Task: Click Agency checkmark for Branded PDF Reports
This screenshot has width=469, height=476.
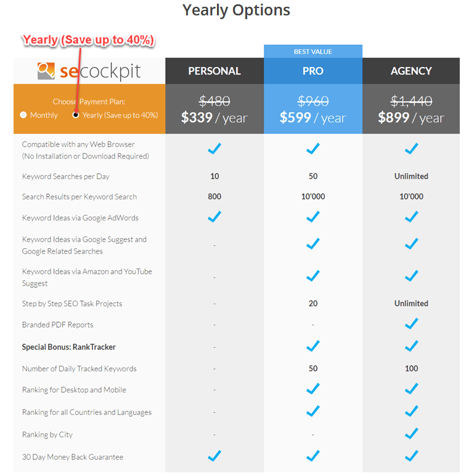Action: click(x=411, y=324)
